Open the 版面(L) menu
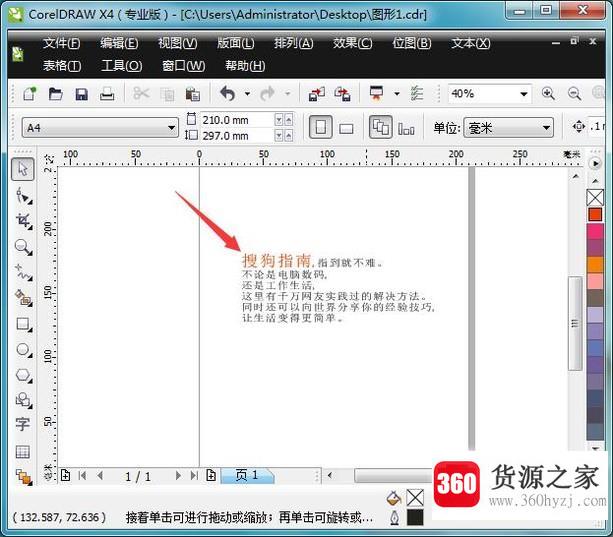613x537 pixels. point(236,43)
